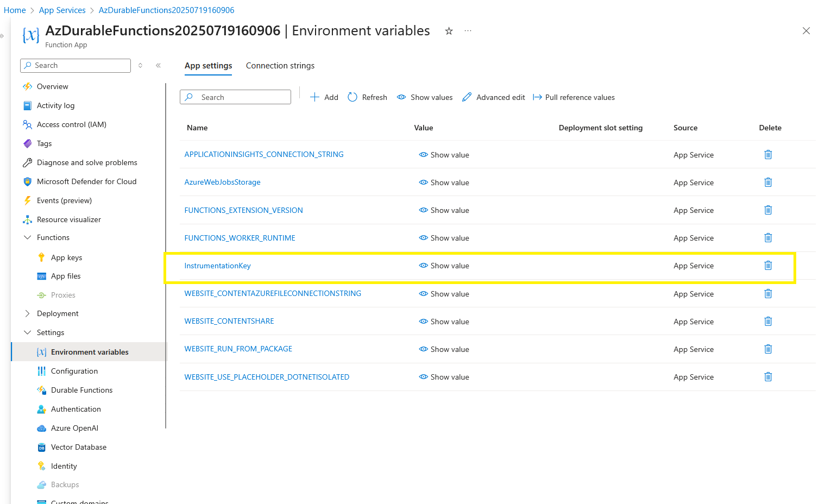Screen dimensions: 825x504
Task: Favorite this page with the star icon
Action: coord(449,31)
